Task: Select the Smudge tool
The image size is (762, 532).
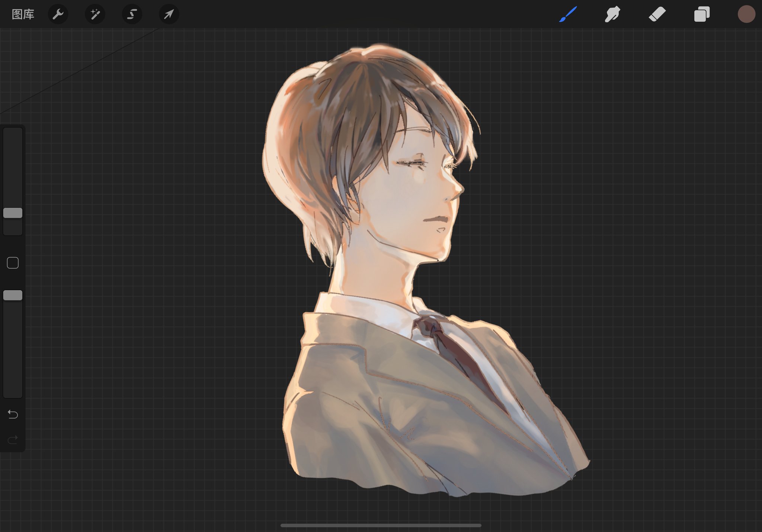Action: tap(612, 14)
